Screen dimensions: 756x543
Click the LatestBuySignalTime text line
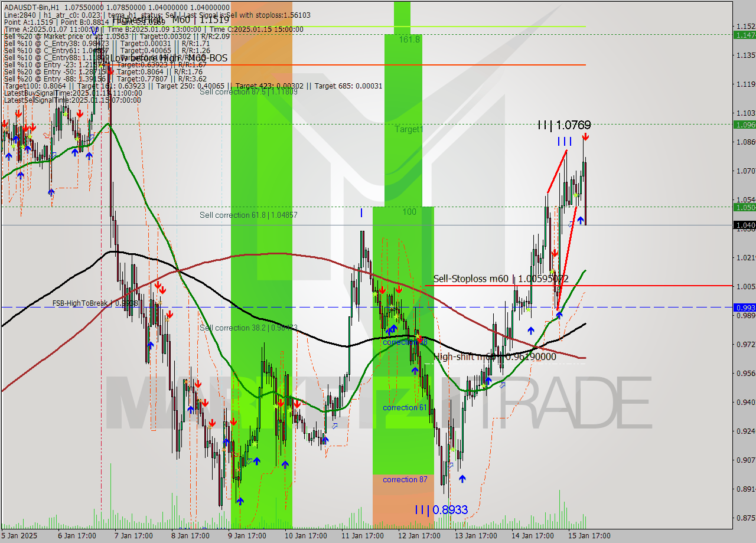pos(73,93)
